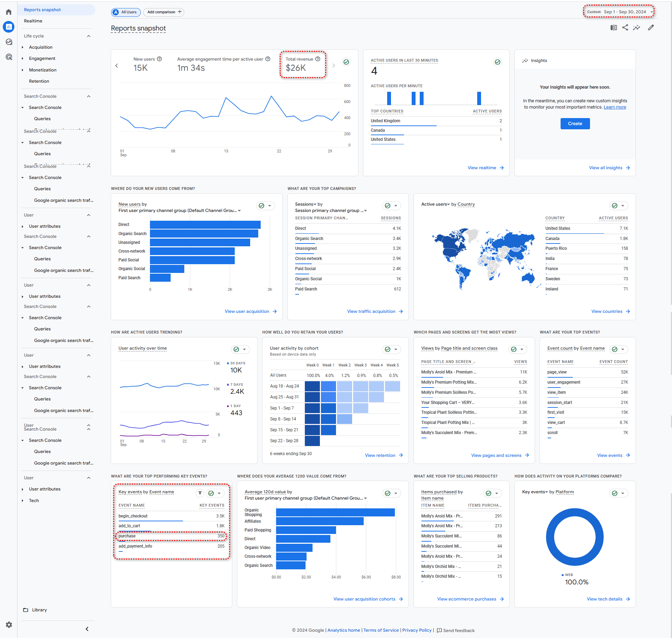Click the pencil icon to customize report

651,27
